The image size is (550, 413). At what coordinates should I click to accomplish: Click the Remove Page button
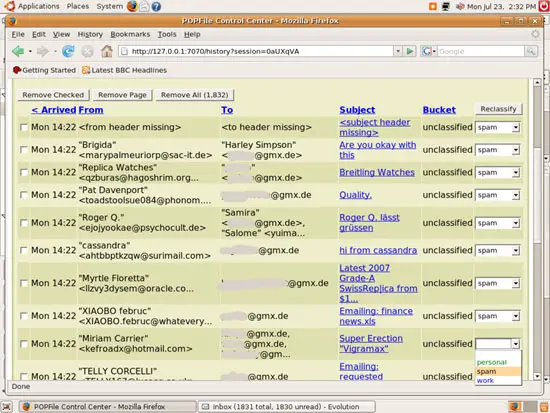(x=122, y=95)
